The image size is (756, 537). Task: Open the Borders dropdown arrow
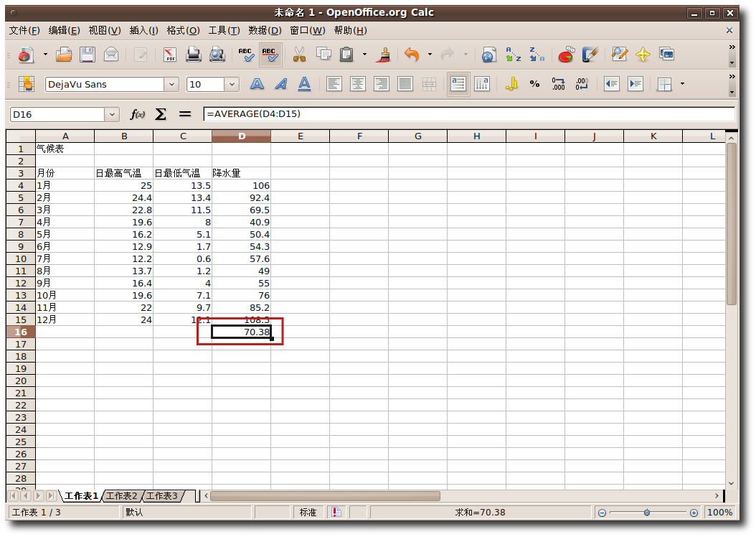[x=682, y=85]
